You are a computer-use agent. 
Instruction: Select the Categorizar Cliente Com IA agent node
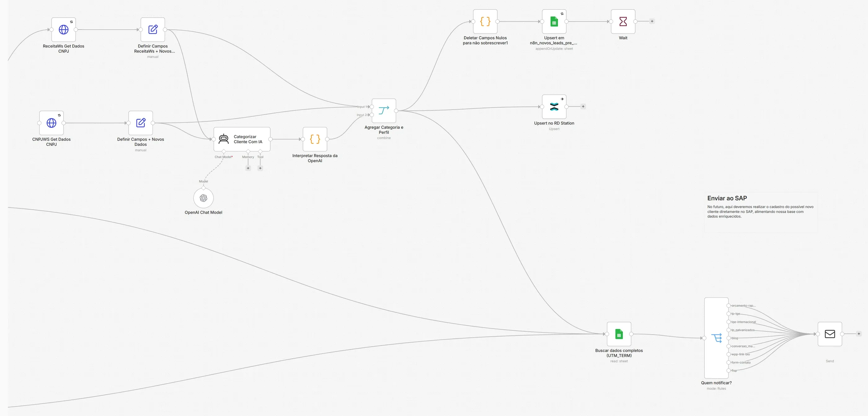242,139
